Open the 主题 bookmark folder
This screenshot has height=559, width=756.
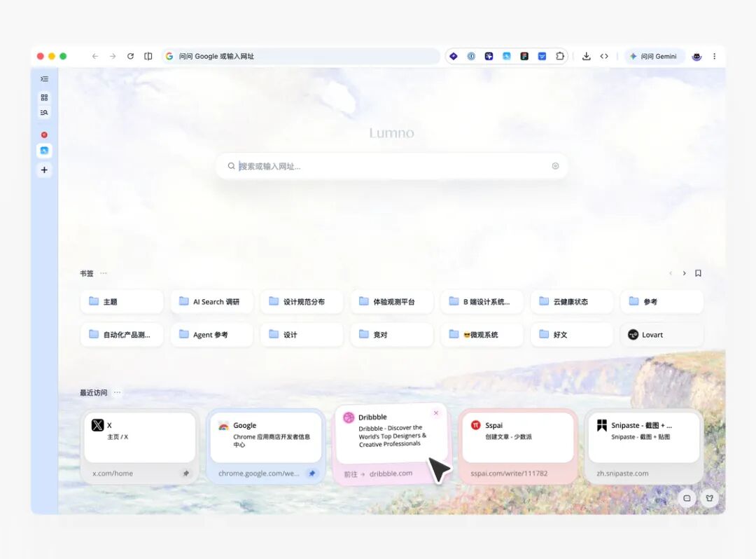coord(122,301)
